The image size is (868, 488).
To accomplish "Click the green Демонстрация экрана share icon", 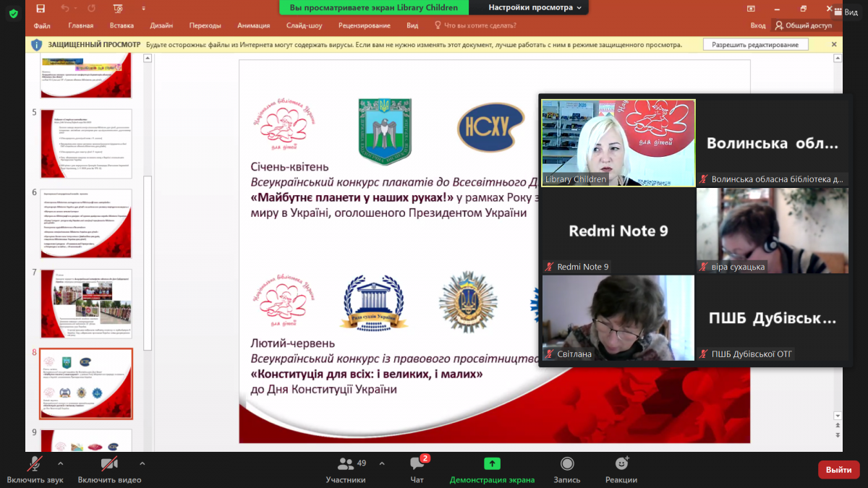I will (x=492, y=463).
